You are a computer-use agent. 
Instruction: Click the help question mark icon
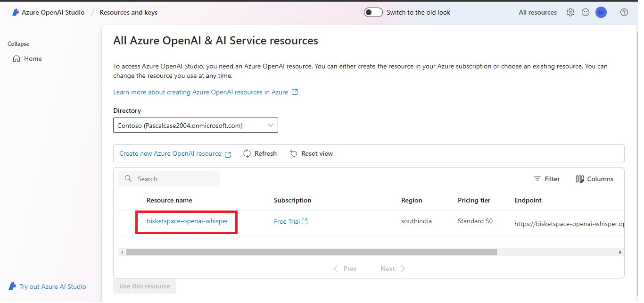[624, 13]
